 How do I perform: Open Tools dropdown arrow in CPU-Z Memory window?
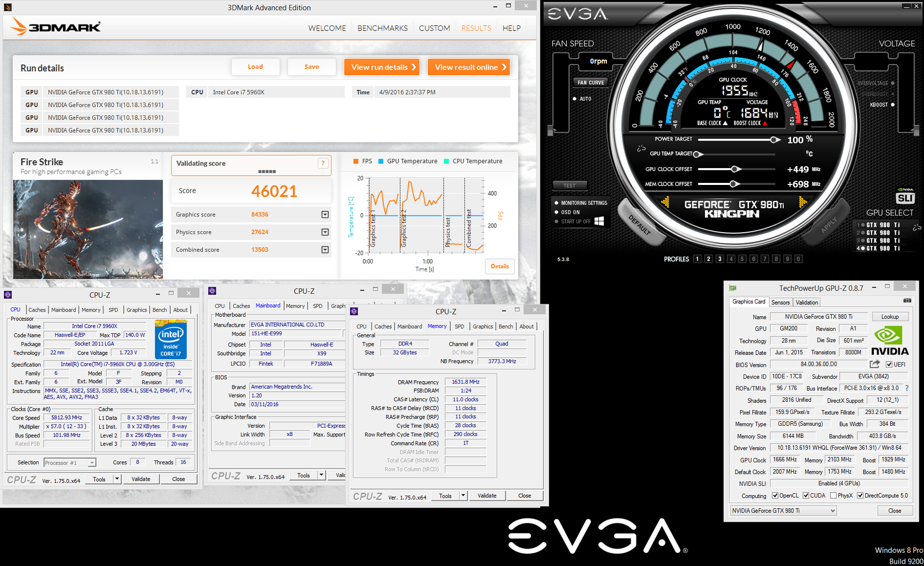(463, 495)
